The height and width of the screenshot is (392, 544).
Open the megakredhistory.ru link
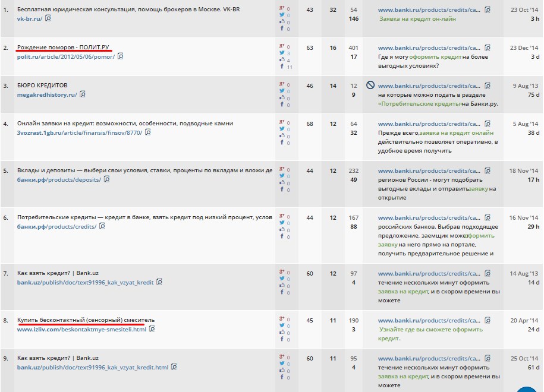(46, 94)
